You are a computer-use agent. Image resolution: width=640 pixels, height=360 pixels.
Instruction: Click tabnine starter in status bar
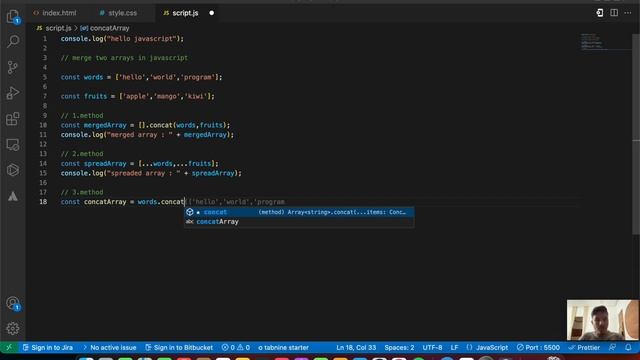click(283, 347)
